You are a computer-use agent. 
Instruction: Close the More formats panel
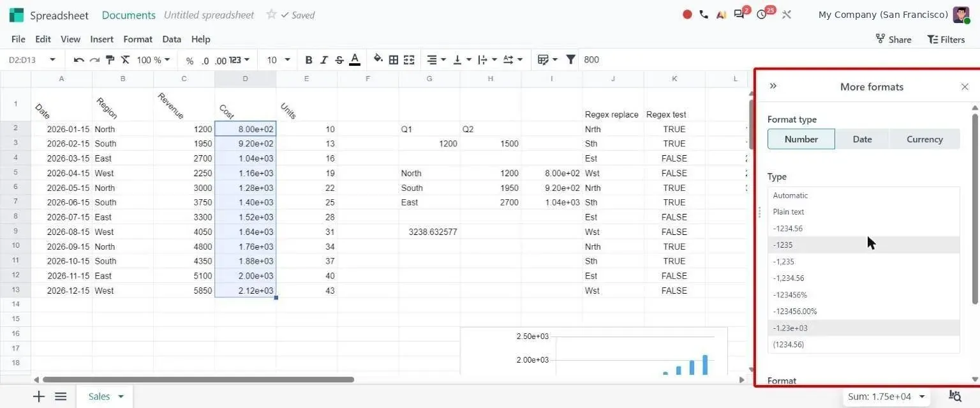point(965,87)
